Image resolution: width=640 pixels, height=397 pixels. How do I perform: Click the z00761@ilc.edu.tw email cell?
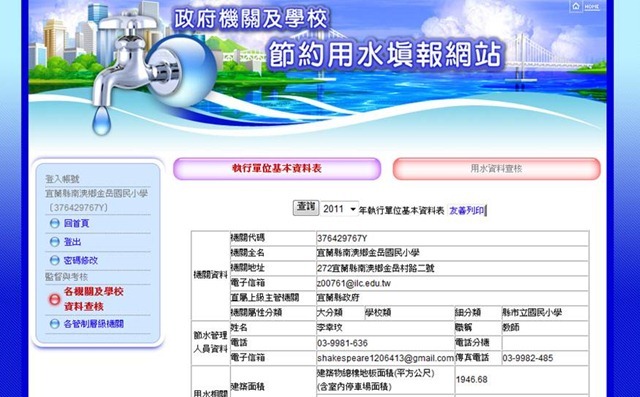452,283
